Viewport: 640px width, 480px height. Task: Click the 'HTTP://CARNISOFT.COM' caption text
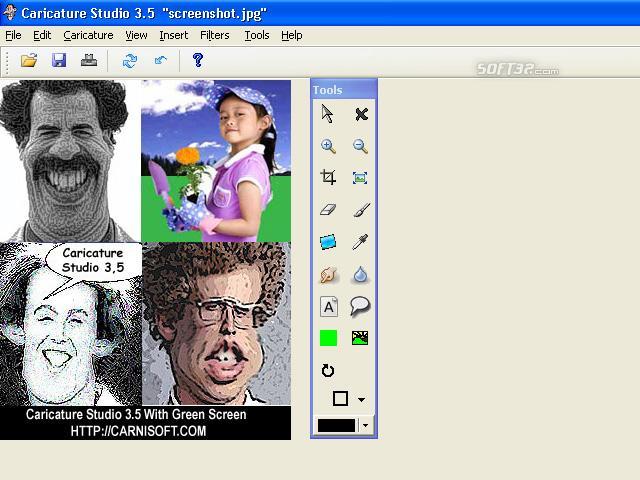point(138,431)
